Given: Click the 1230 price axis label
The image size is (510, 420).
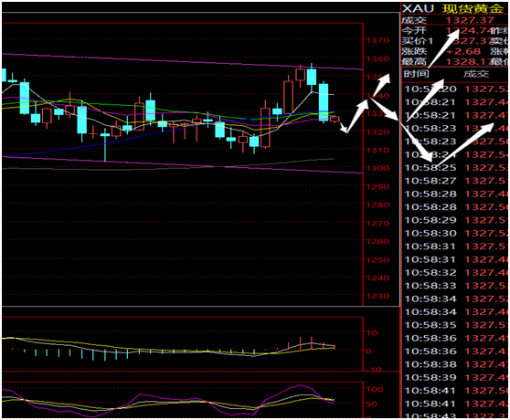Looking at the screenshot, I should point(377,296).
